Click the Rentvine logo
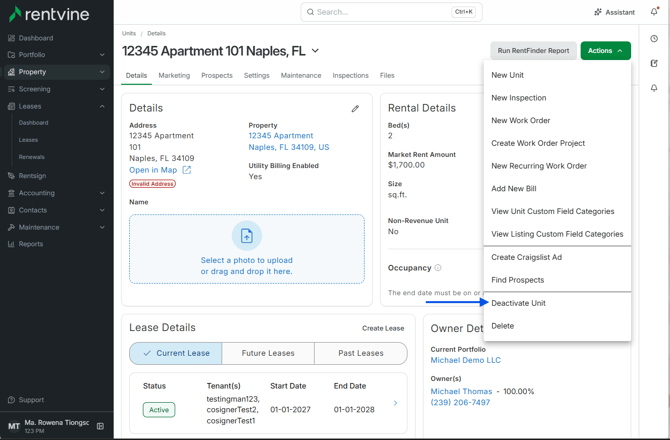This screenshot has width=670, height=440. [x=49, y=14]
